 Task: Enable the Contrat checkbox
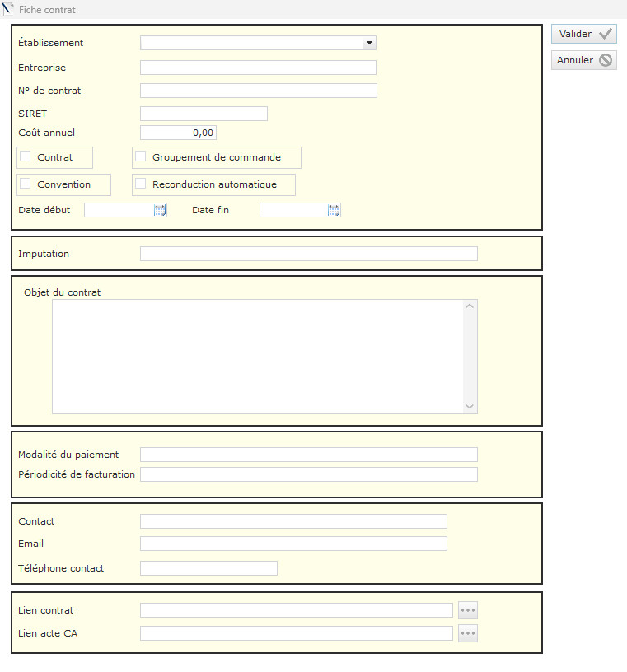tap(26, 156)
